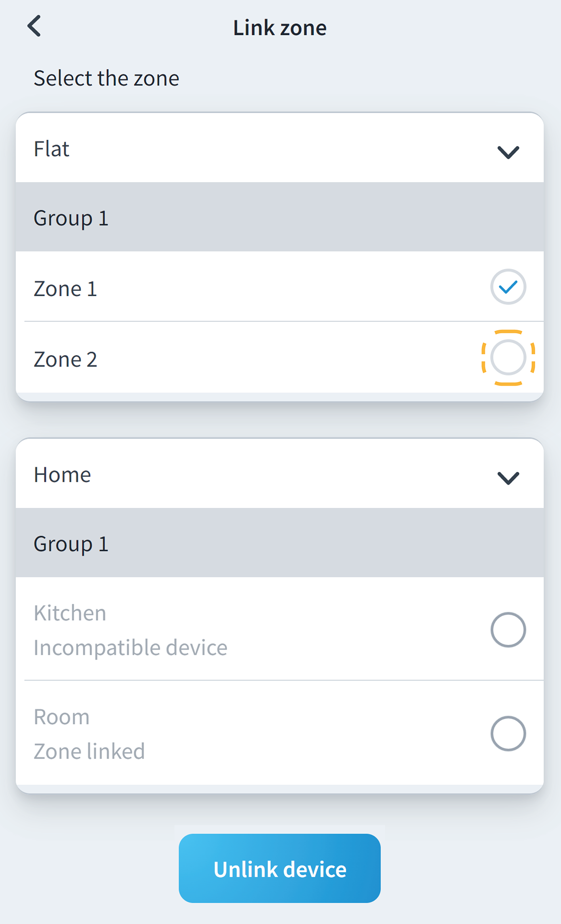Click the Select the zone heading
This screenshot has width=561, height=924.
(106, 78)
